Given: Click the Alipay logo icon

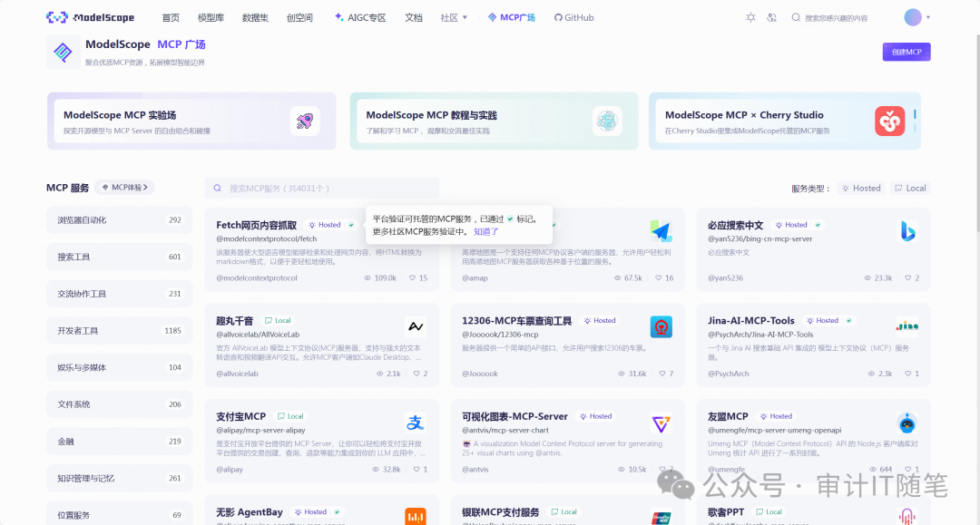Looking at the screenshot, I should coord(416,423).
